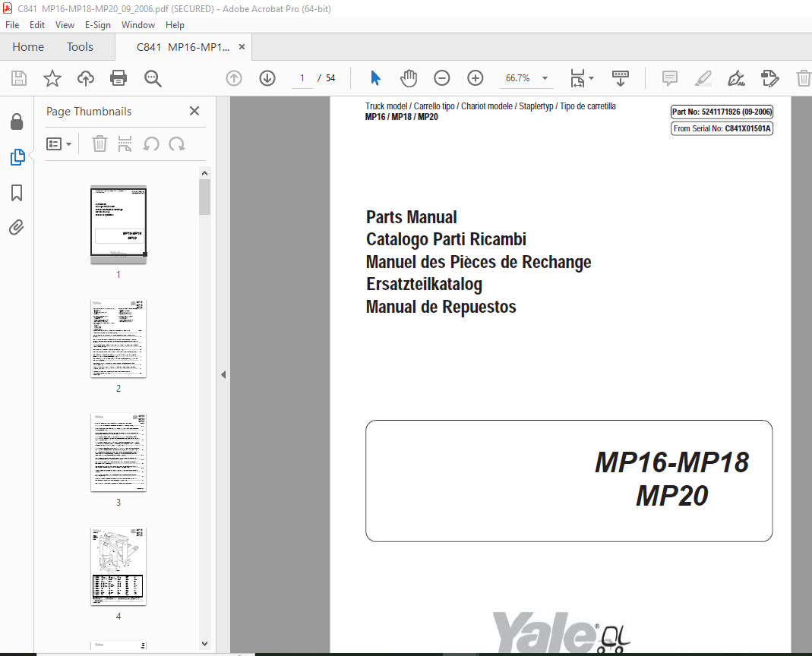Select page 3 thumbnail

pos(118,452)
